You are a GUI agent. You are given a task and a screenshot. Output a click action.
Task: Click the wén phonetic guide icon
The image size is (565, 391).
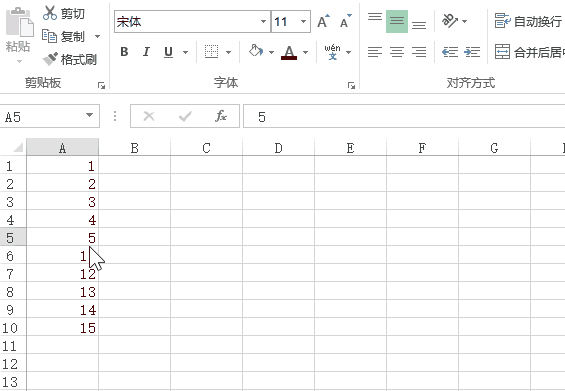coord(332,52)
